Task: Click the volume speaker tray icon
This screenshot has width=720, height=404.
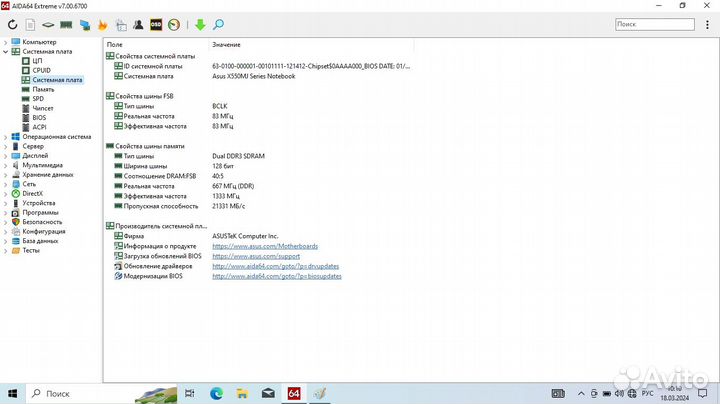Action: tap(619, 393)
